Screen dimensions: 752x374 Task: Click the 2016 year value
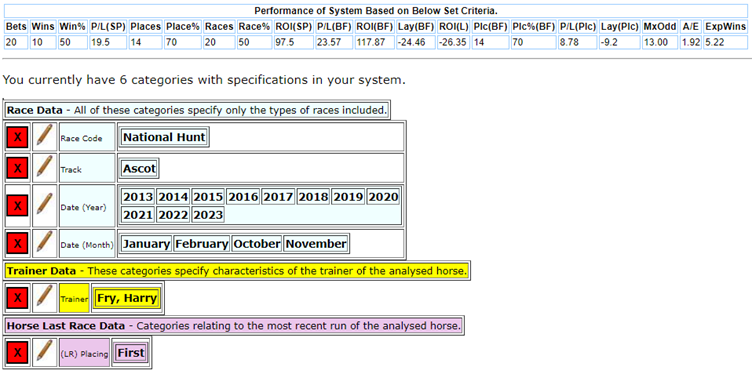pyautogui.click(x=243, y=197)
